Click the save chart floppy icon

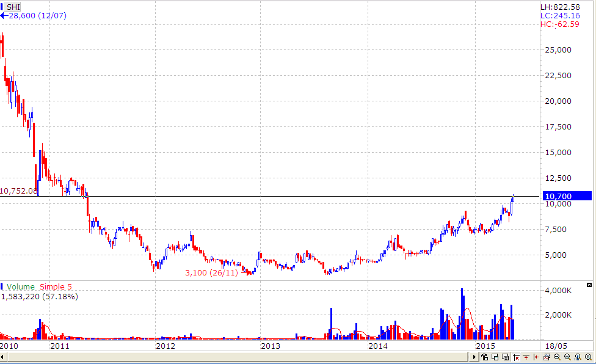(x=505, y=357)
